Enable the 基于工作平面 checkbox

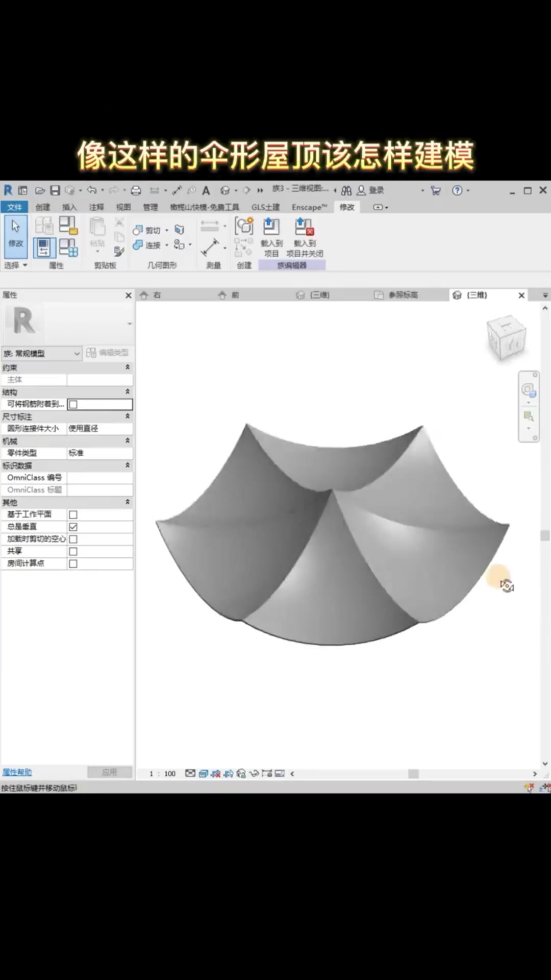tap(73, 514)
